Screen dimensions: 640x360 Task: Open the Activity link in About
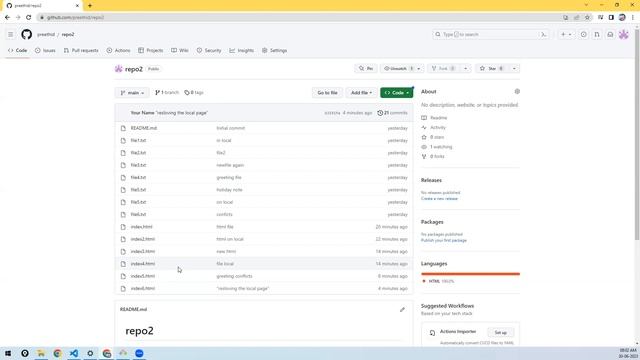[x=433, y=128]
